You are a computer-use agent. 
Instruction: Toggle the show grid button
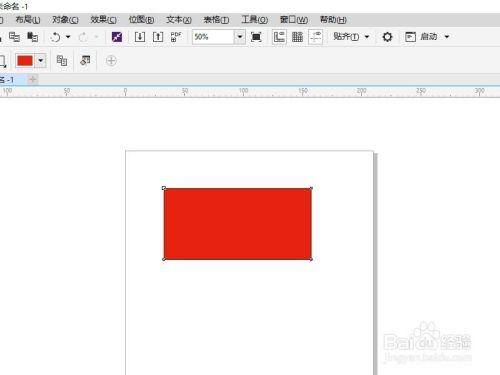click(x=297, y=37)
